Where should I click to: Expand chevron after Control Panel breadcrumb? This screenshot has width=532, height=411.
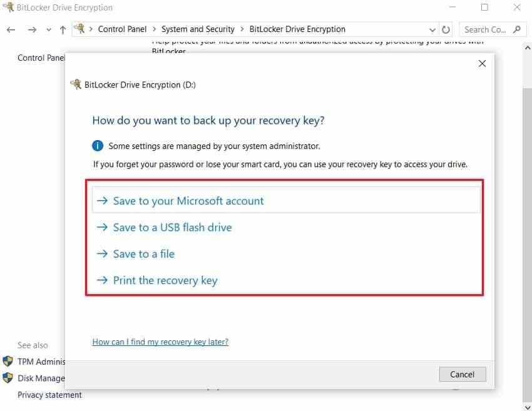(154, 29)
